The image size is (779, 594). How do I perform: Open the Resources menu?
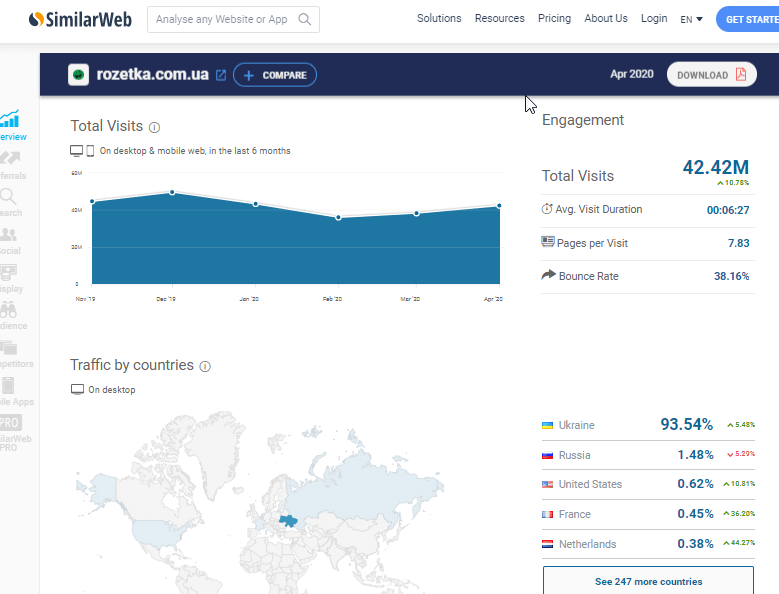click(499, 18)
